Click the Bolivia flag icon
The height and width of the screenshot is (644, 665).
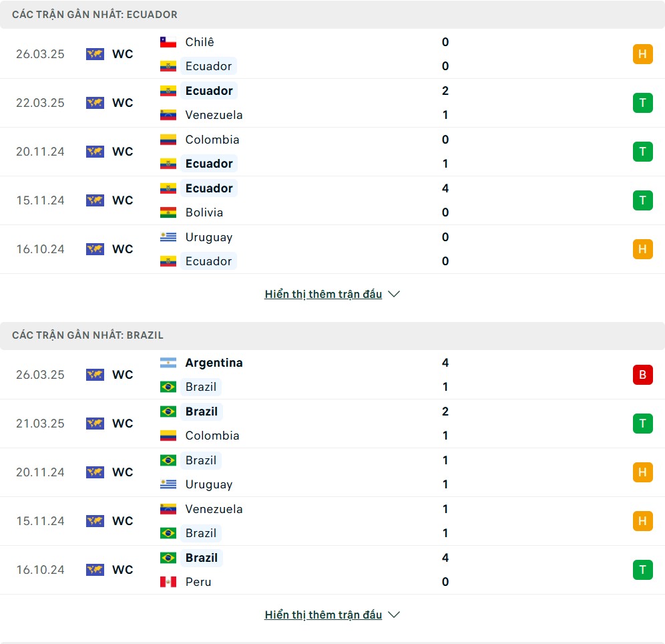pos(168,212)
